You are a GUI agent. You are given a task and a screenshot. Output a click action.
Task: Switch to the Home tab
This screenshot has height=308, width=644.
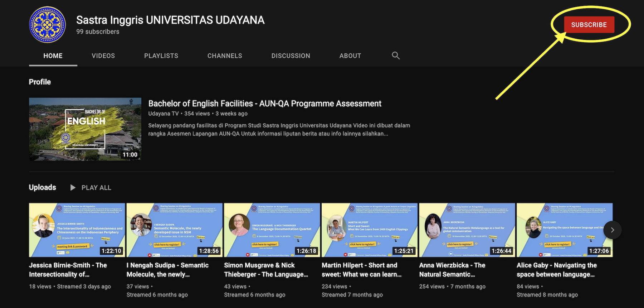(53, 56)
